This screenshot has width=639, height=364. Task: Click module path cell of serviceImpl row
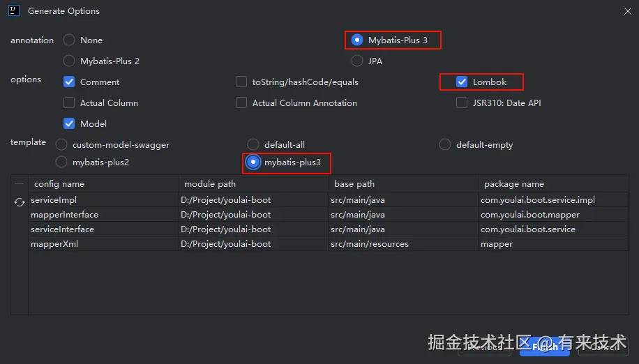pyautogui.click(x=253, y=200)
